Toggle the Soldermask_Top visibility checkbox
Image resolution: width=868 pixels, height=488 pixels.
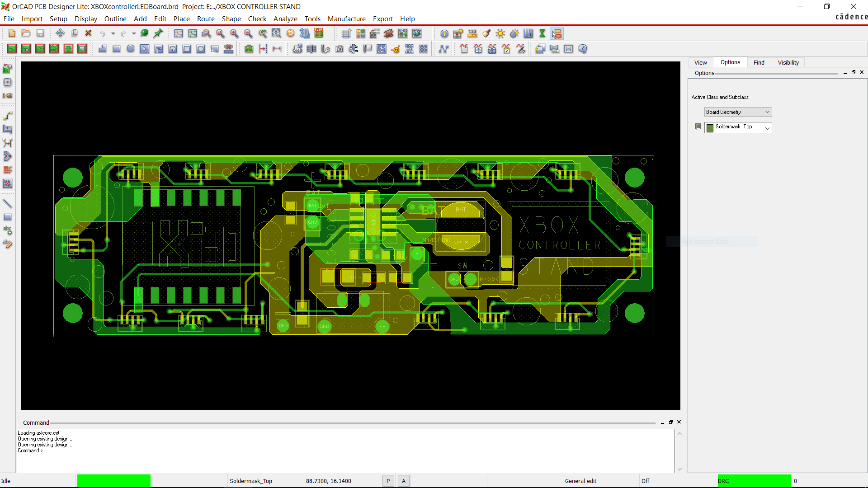698,127
